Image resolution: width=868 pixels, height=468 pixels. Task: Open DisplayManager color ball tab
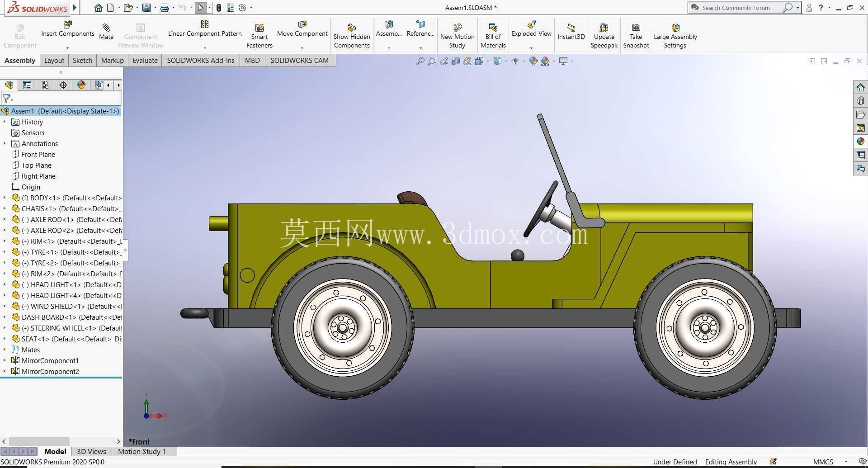tap(81, 85)
